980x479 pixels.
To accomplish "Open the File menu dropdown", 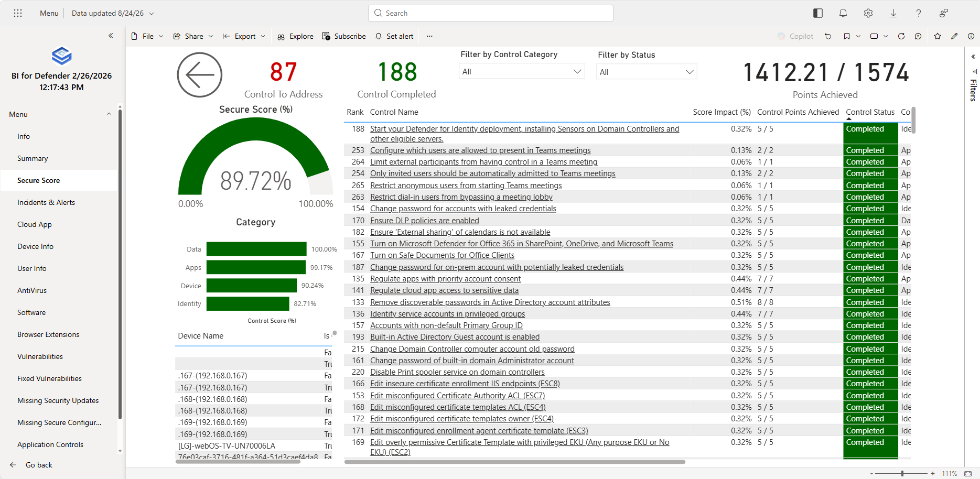I will [x=147, y=36].
